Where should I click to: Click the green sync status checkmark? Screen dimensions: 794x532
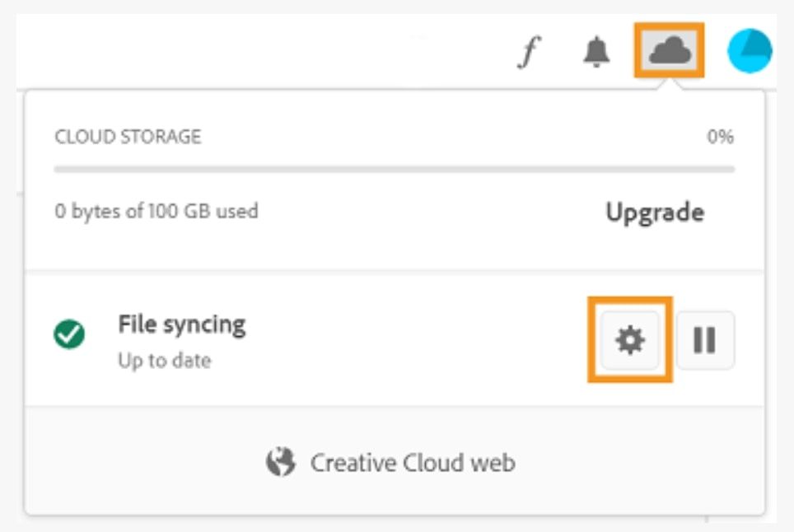pyautogui.click(x=69, y=334)
